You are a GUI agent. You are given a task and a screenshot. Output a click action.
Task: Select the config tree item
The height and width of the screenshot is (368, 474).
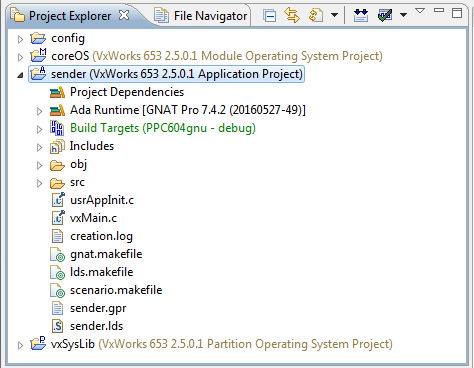tap(68, 39)
